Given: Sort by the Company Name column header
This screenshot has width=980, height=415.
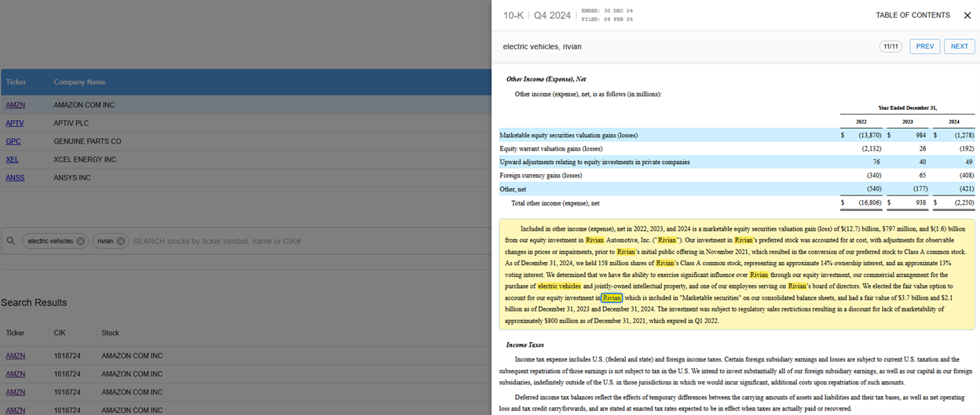Looking at the screenshot, I should 79,82.
